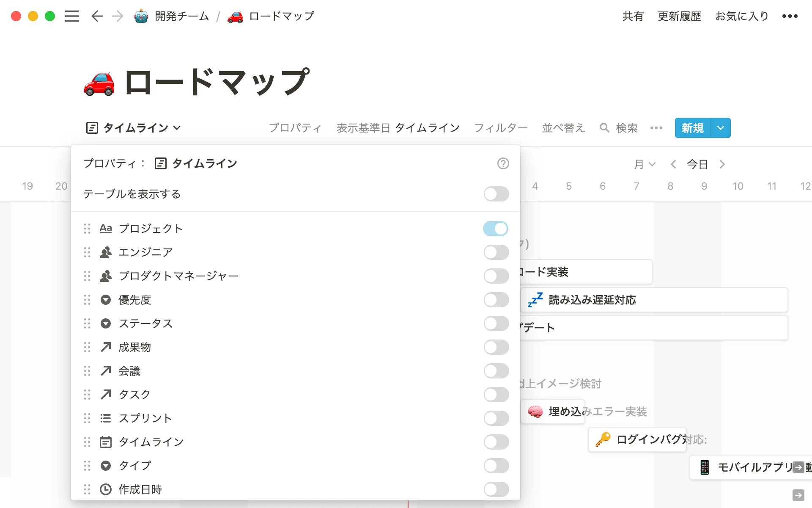Click the green traffic light window button
The width and height of the screenshot is (812, 508).
pyautogui.click(x=50, y=16)
